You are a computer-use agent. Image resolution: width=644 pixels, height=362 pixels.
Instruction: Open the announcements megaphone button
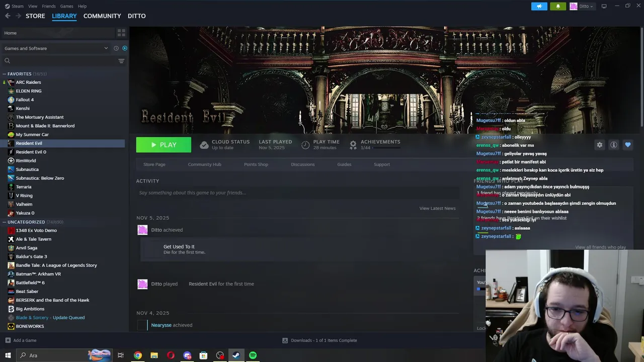click(x=539, y=6)
